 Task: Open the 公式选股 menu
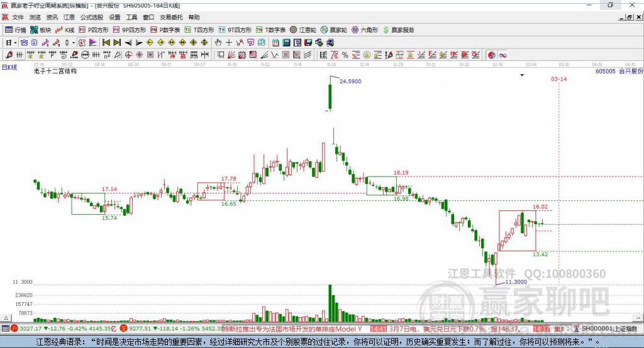point(92,17)
